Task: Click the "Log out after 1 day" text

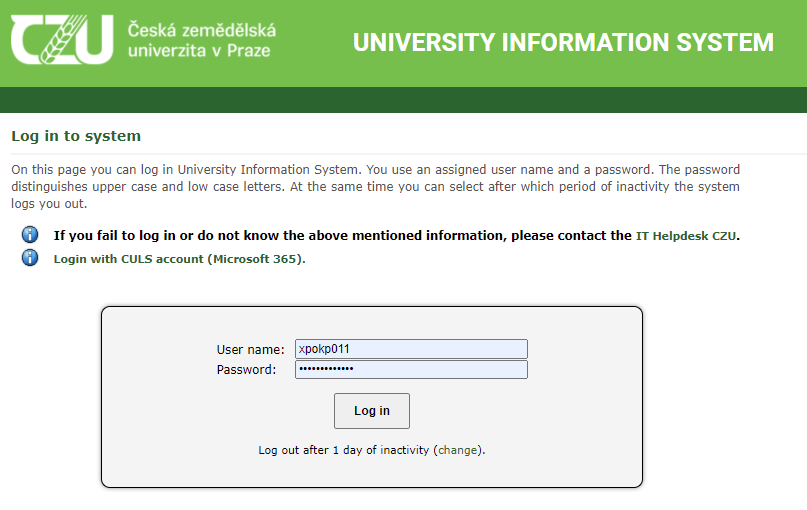Action: click(x=344, y=450)
